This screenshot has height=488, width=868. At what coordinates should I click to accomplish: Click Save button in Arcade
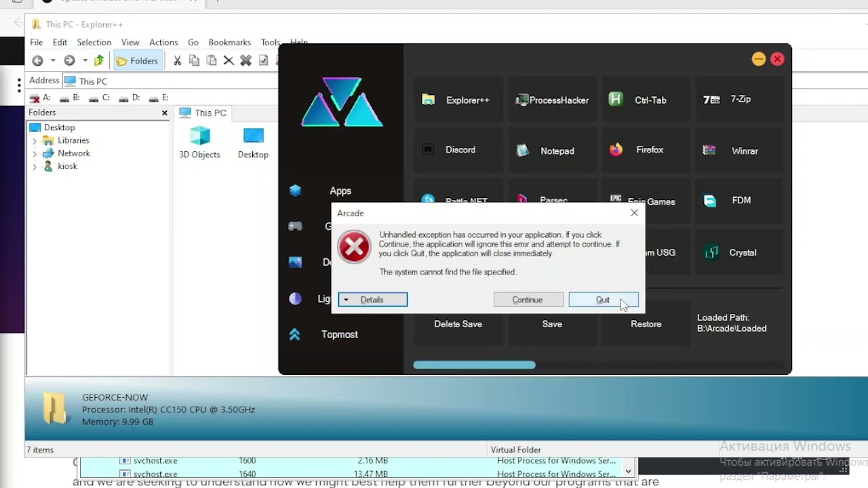[x=552, y=324]
